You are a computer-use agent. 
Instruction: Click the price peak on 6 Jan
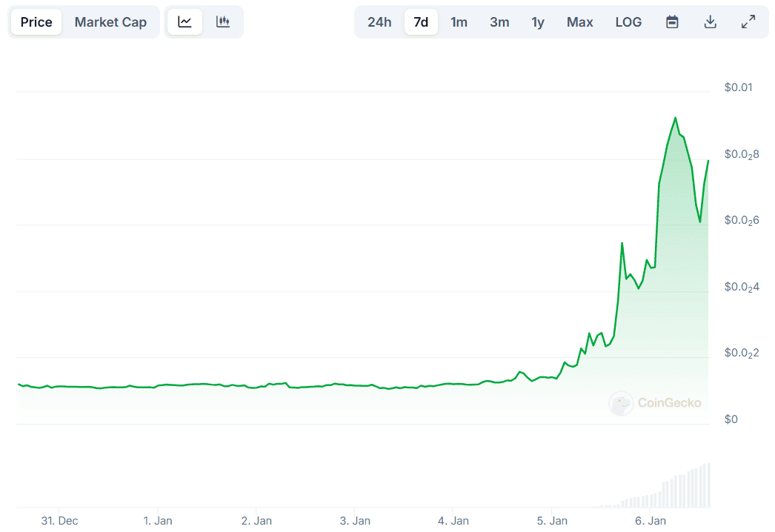click(675, 118)
